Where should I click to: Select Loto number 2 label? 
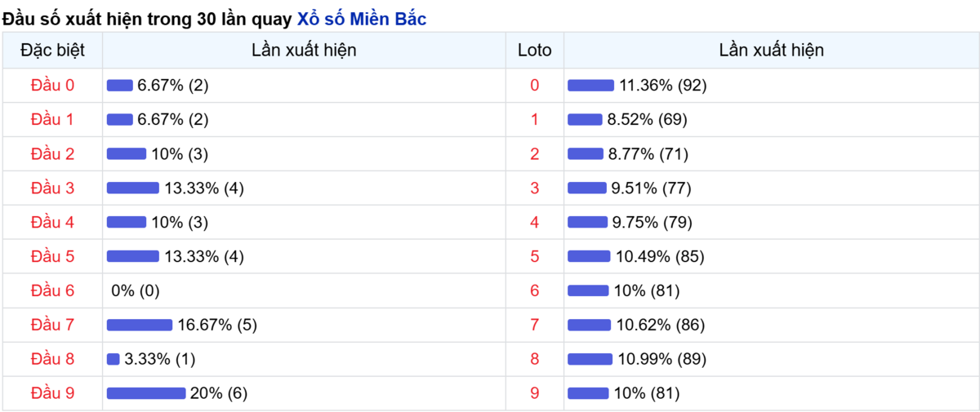(x=535, y=153)
